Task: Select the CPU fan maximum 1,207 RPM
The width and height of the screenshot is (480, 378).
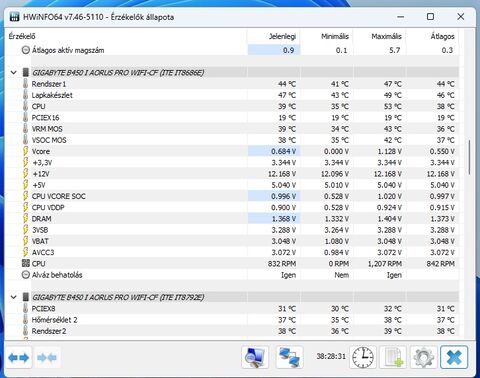Action: click(x=385, y=263)
